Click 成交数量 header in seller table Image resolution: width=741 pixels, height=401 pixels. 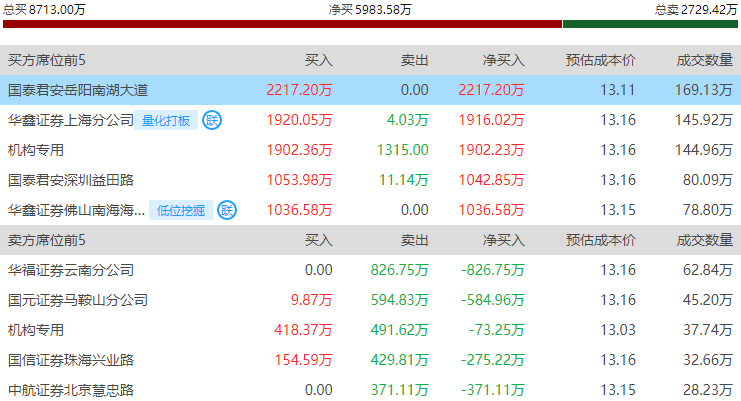[x=705, y=240]
